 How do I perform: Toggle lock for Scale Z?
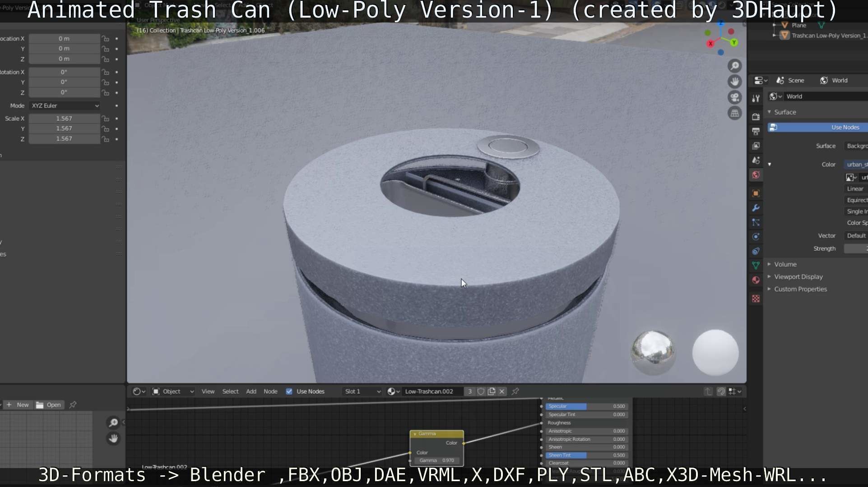coord(105,139)
